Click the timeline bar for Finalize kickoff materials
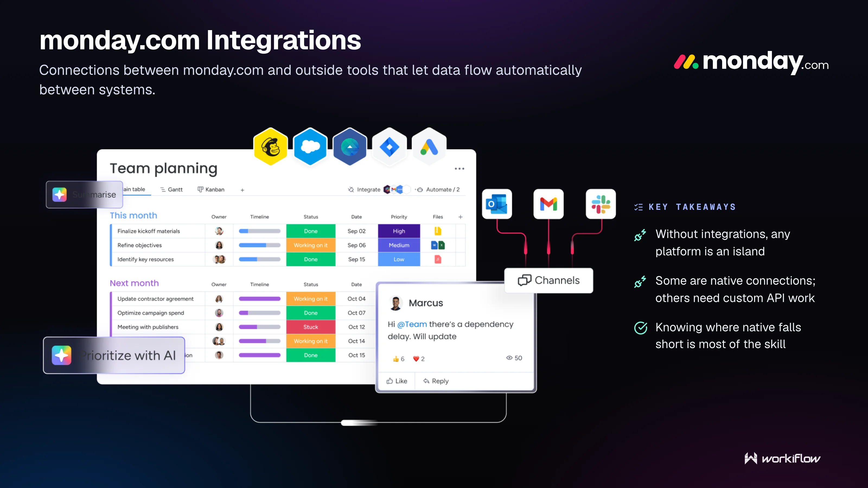 pyautogui.click(x=260, y=231)
